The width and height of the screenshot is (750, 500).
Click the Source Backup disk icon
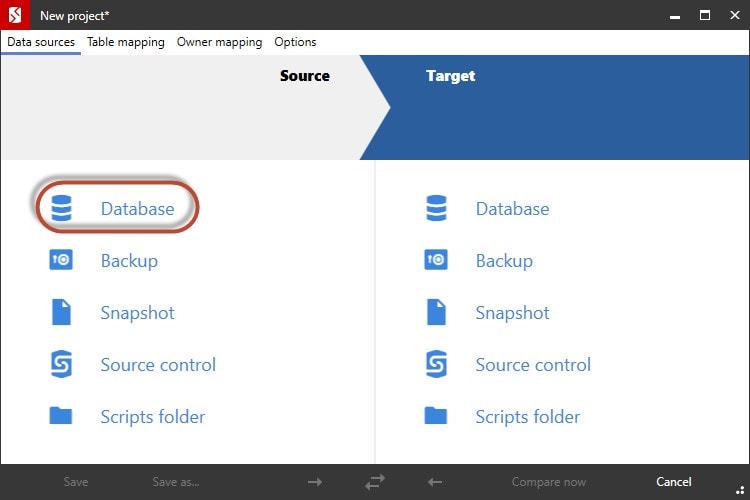pos(61,260)
